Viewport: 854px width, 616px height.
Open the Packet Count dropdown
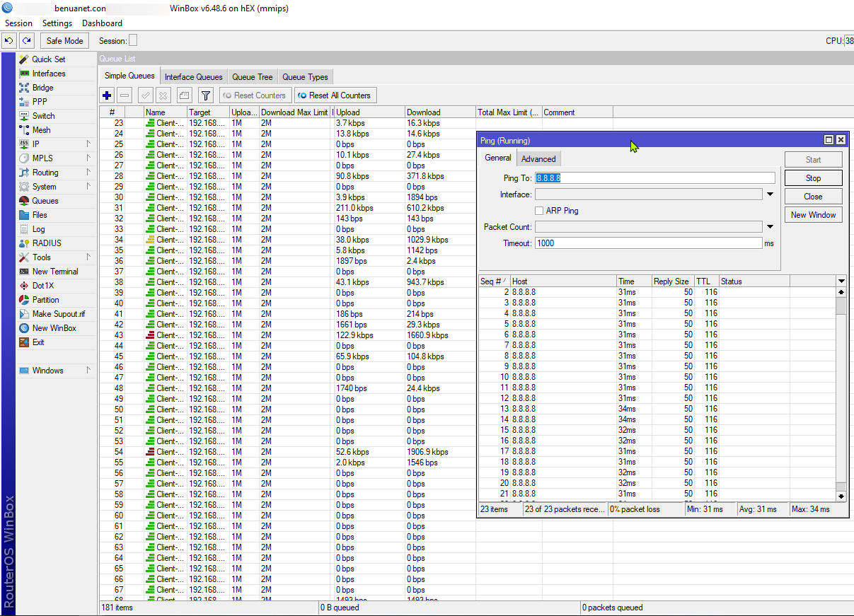[770, 226]
